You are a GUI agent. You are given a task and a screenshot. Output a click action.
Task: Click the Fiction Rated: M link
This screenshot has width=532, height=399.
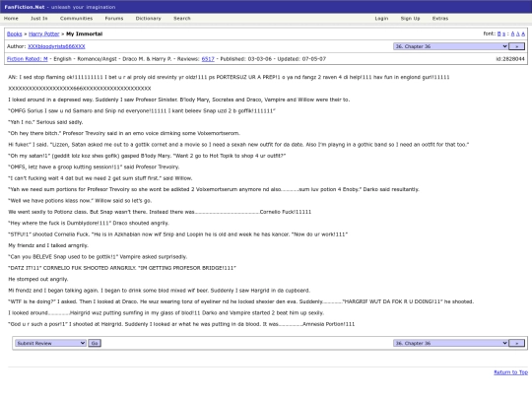point(28,59)
